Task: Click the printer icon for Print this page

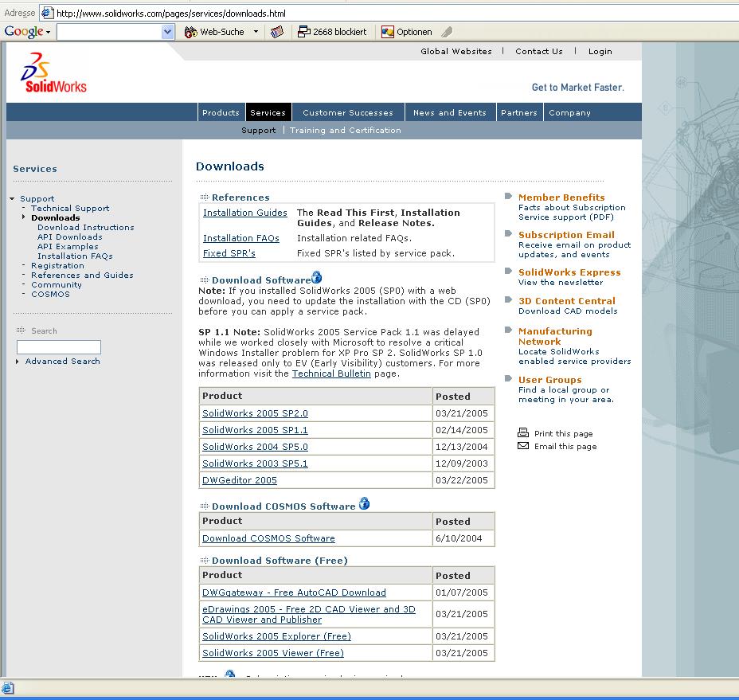Action: tap(523, 432)
